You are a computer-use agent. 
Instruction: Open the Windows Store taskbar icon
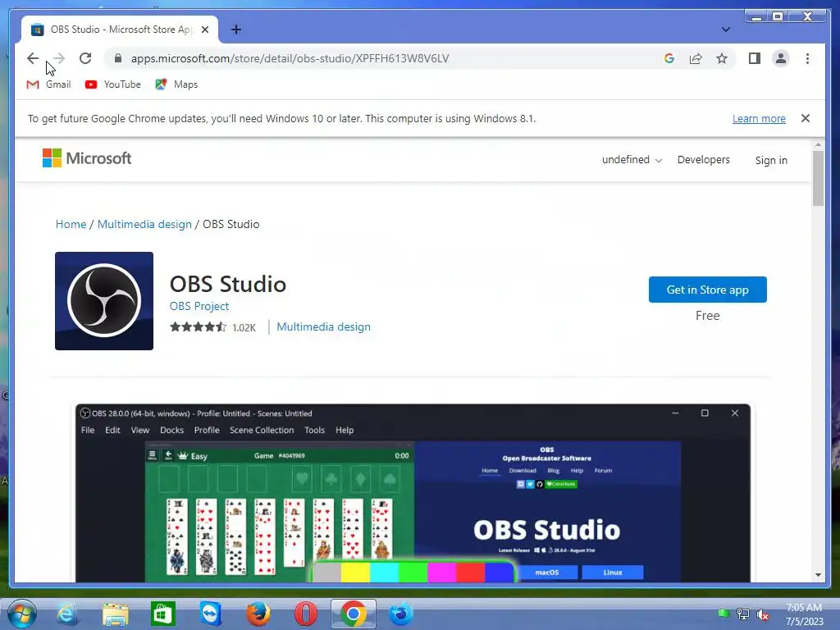click(x=163, y=614)
